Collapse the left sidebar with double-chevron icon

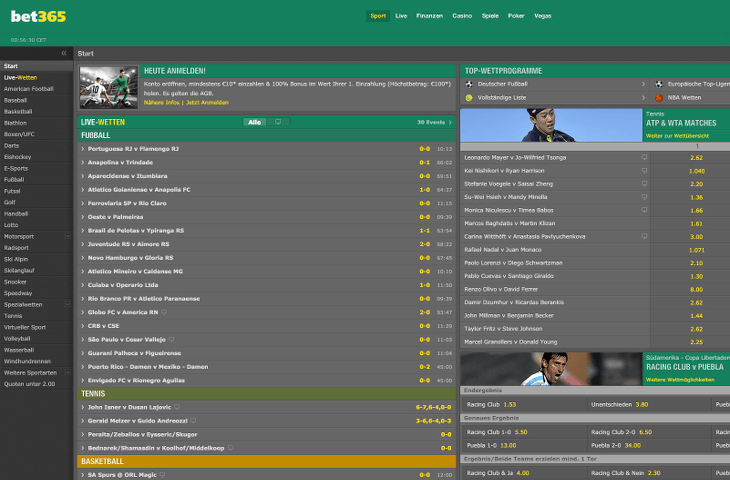point(64,53)
